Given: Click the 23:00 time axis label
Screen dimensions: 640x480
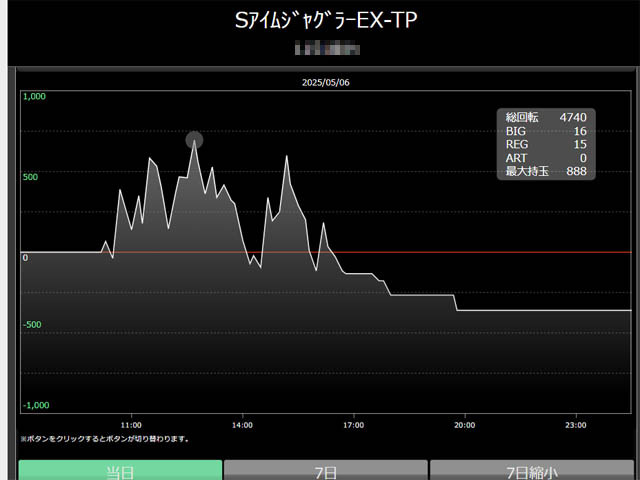Looking at the screenshot, I should pos(576,425).
